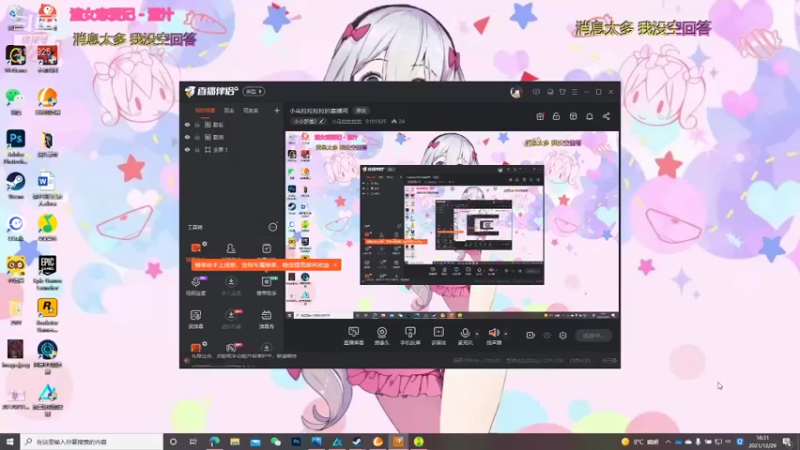Image resolution: width=800 pixels, height=450 pixels.
Task: Add camera source 摄像头
Action: [382, 336]
